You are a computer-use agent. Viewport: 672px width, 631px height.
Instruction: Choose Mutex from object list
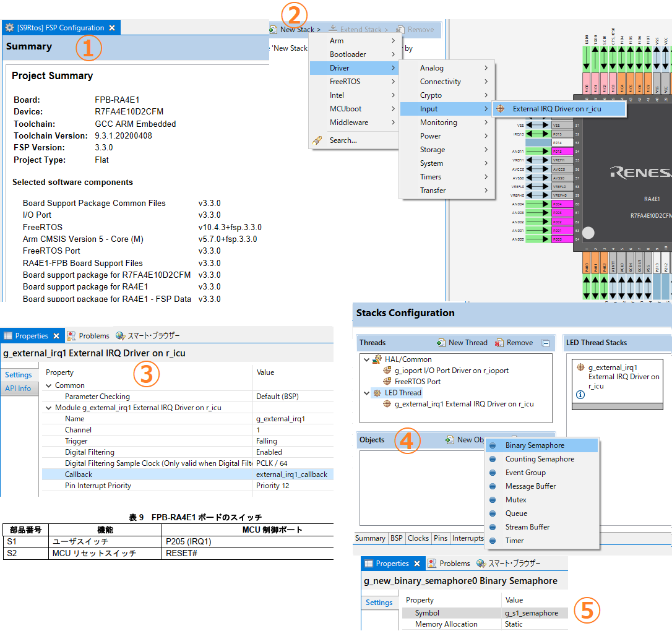click(541, 500)
